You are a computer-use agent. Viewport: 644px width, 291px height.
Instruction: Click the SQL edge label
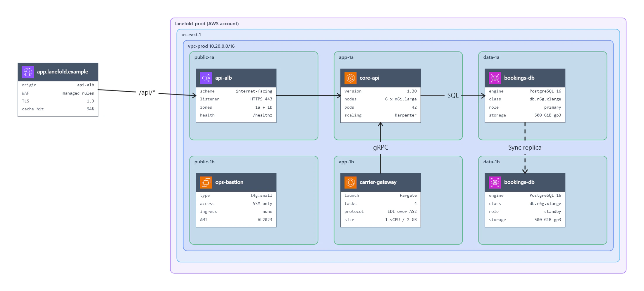tap(453, 95)
